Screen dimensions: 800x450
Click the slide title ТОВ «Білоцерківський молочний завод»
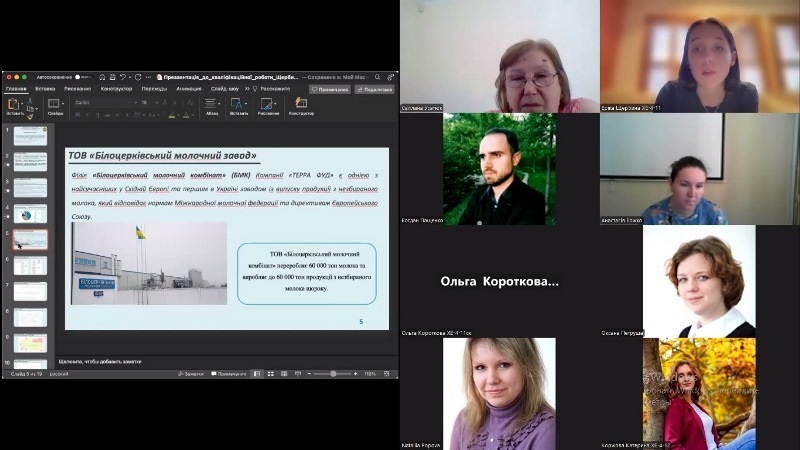point(162,156)
